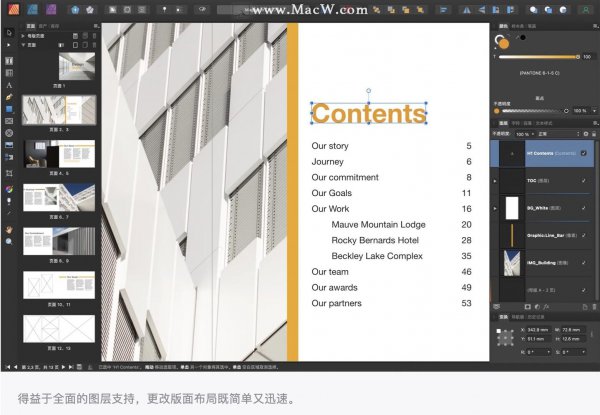Open the Pages panel options menu icon
This screenshot has height=415, width=600.
[x=96, y=26]
